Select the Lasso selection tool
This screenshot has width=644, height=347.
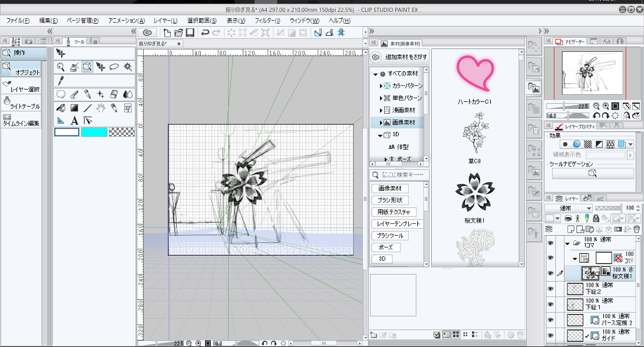click(114, 67)
